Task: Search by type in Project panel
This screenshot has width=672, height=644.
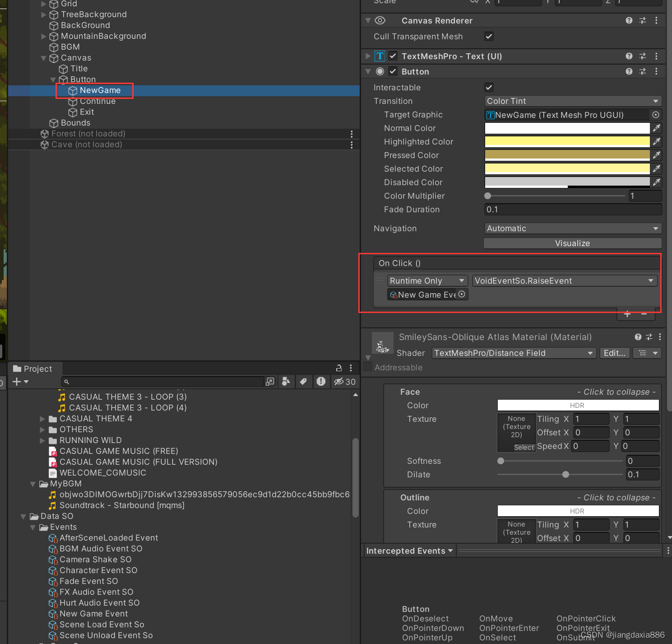Action: [x=286, y=382]
